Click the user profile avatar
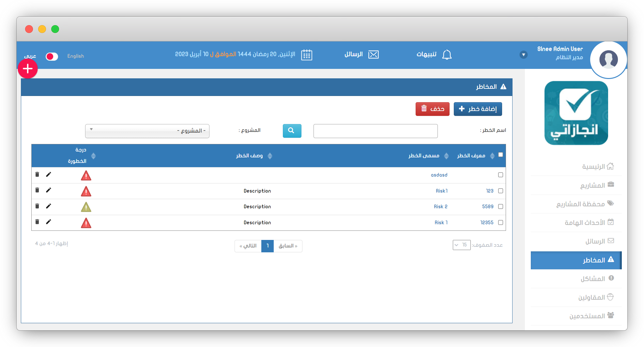This screenshot has height=347, width=644. [x=608, y=60]
